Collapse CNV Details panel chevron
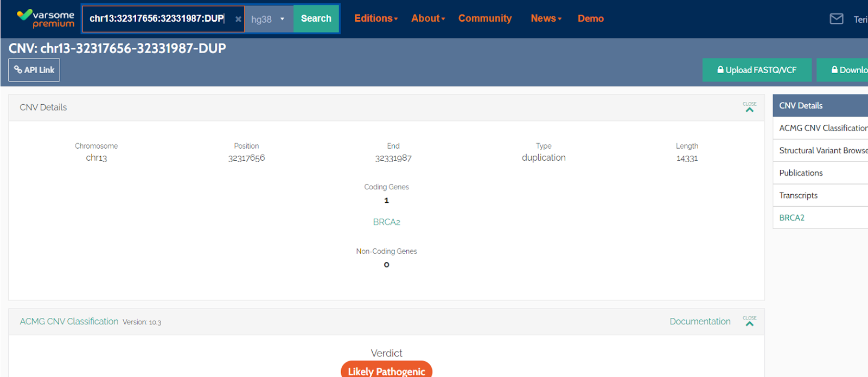Viewport: 868px width, 377px height. [x=750, y=107]
